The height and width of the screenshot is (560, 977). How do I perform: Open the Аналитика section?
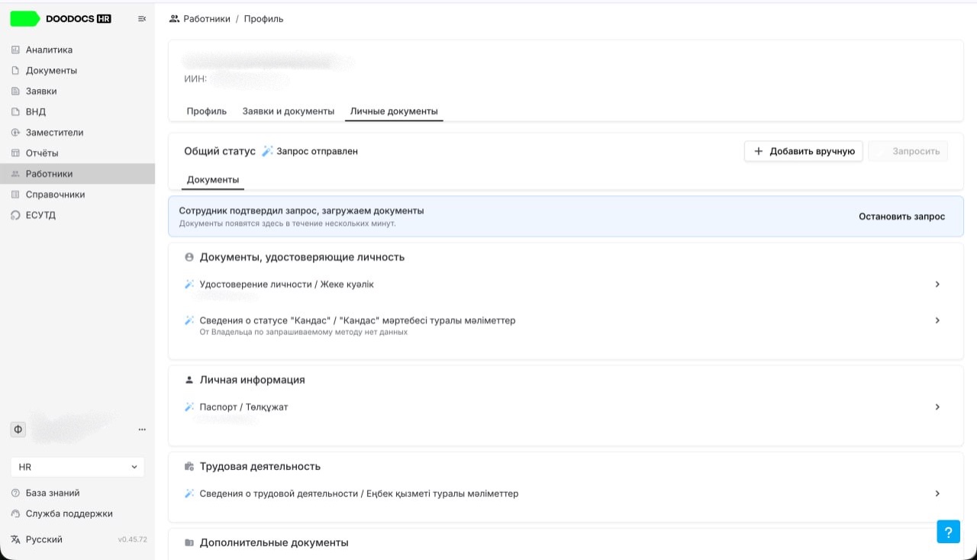point(49,50)
